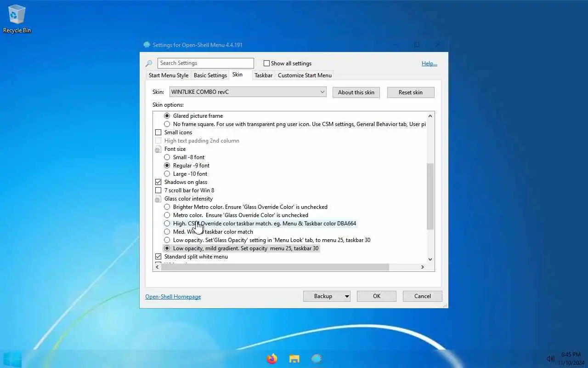
Task: Launch Firefox from the taskbar
Action: [x=272, y=359]
